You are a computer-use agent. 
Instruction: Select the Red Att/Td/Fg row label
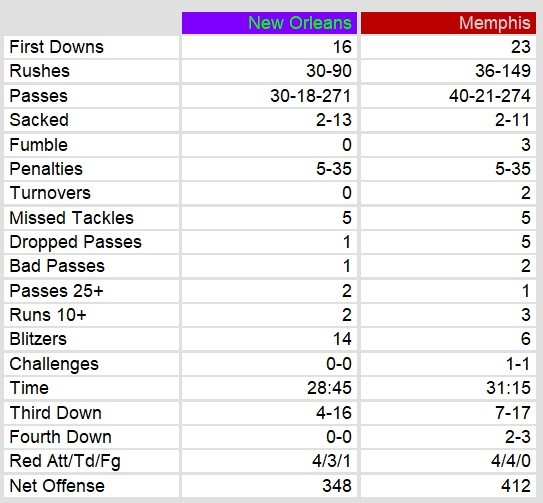pyautogui.click(x=65, y=461)
